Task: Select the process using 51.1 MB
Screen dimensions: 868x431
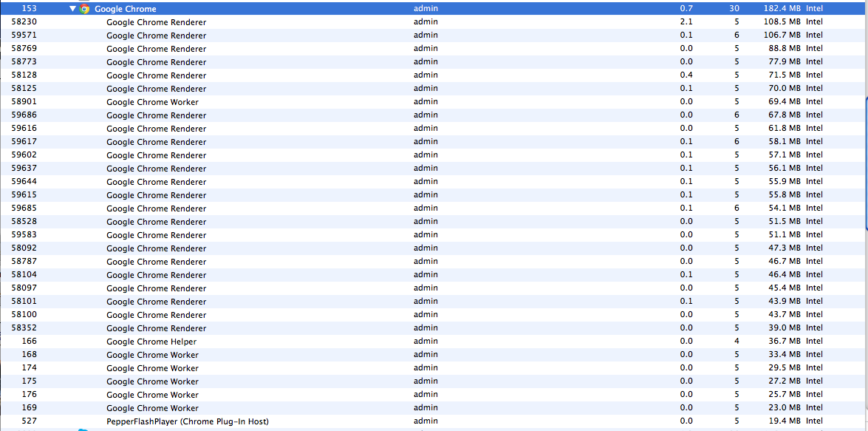Action: (x=434, y=235)
